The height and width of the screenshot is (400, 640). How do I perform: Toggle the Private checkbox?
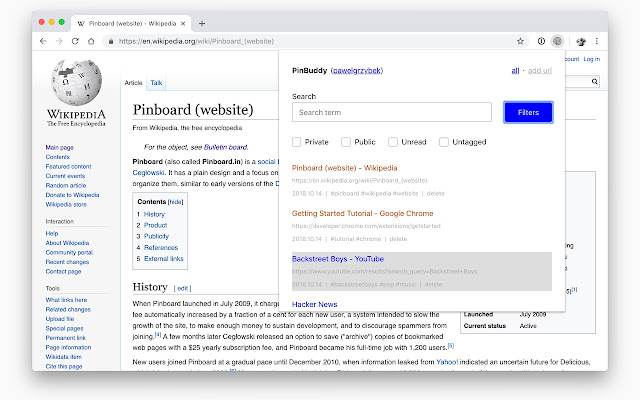297,142
